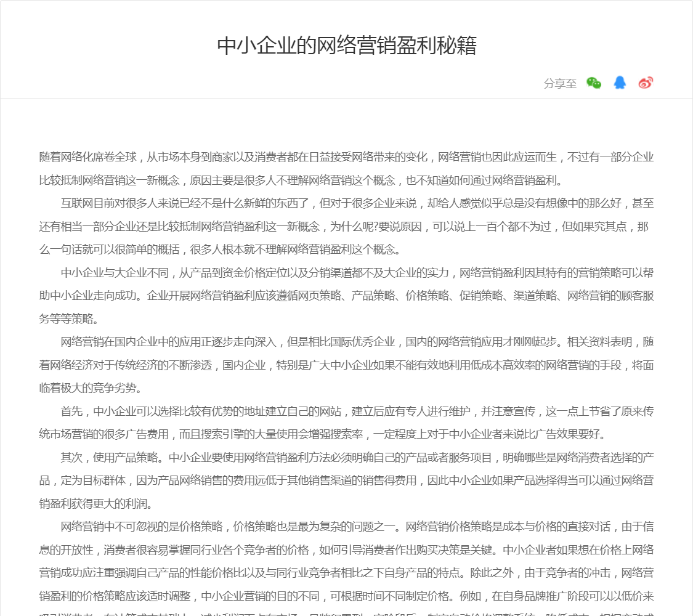Click paragraph starting 随着网络化席卷全球

pos(346,168)
